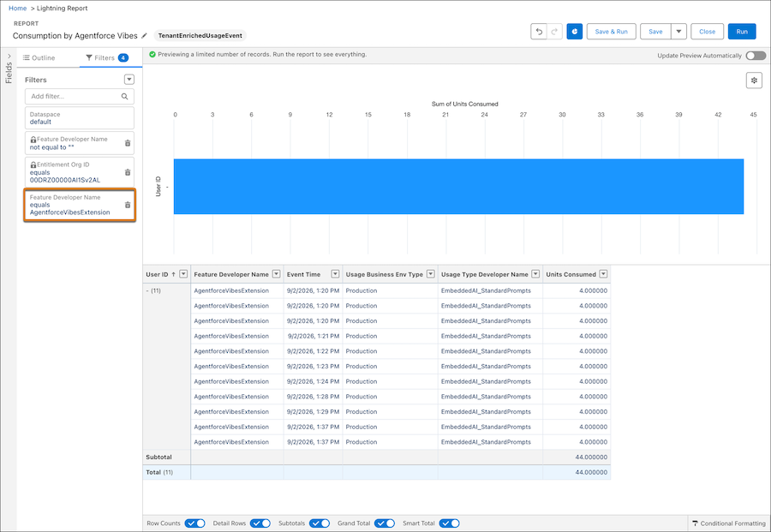
Task: Toggle Update Preview Automatically switch
Action: point(756,56)
